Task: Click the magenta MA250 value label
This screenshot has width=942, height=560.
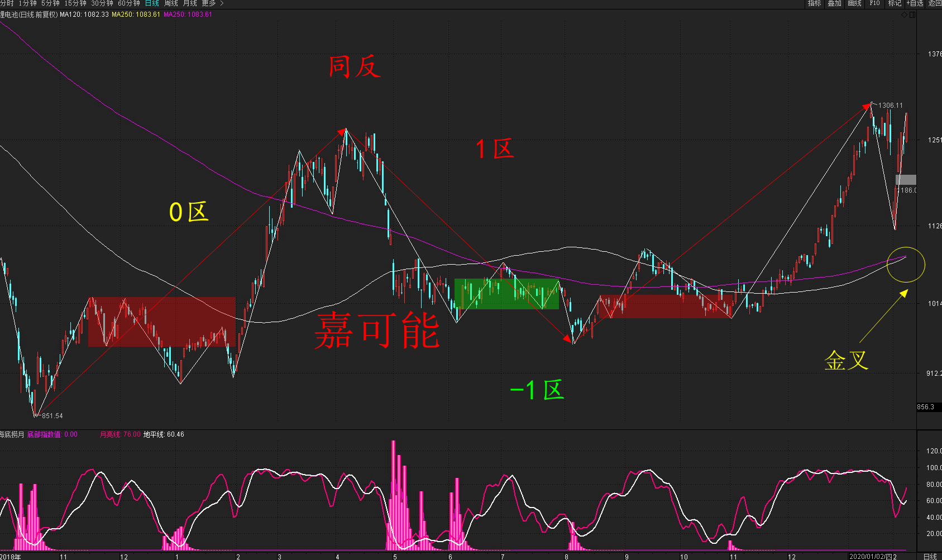Action: [188, 15]
